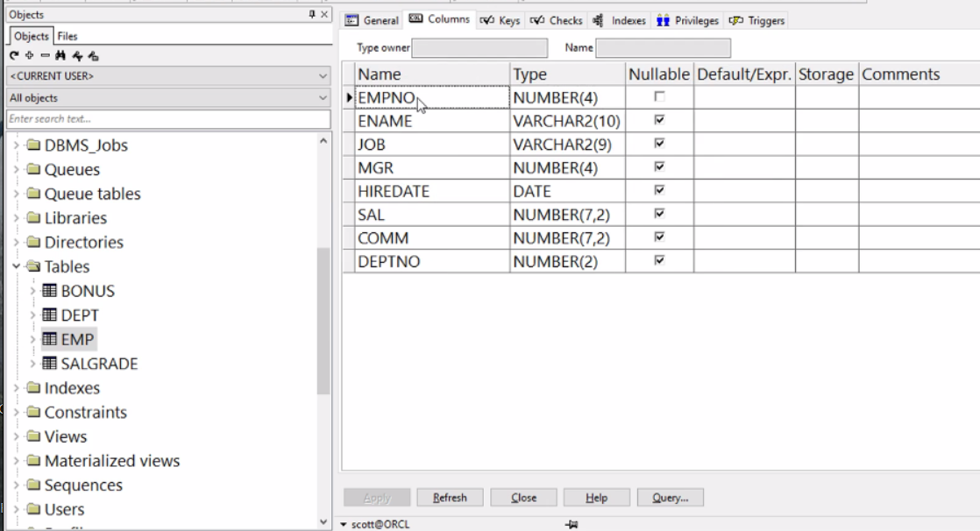Select the Libraries folder

[75, 218]
